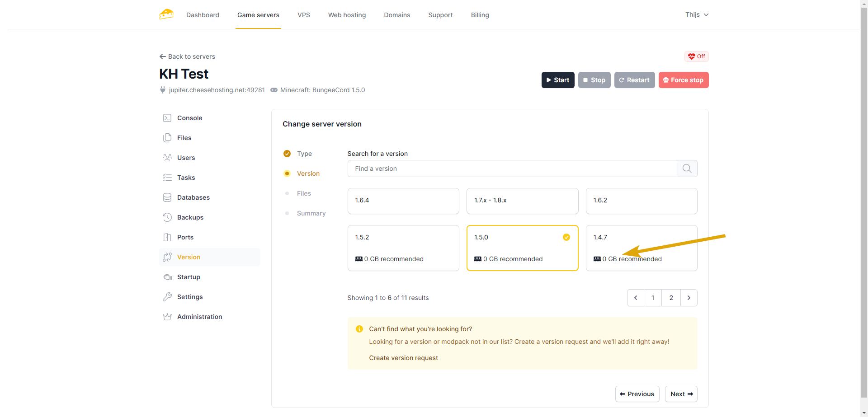Go to next results page chevron
Image resolution: width=868 pixels, height=417 pixels.
(689, 298)
